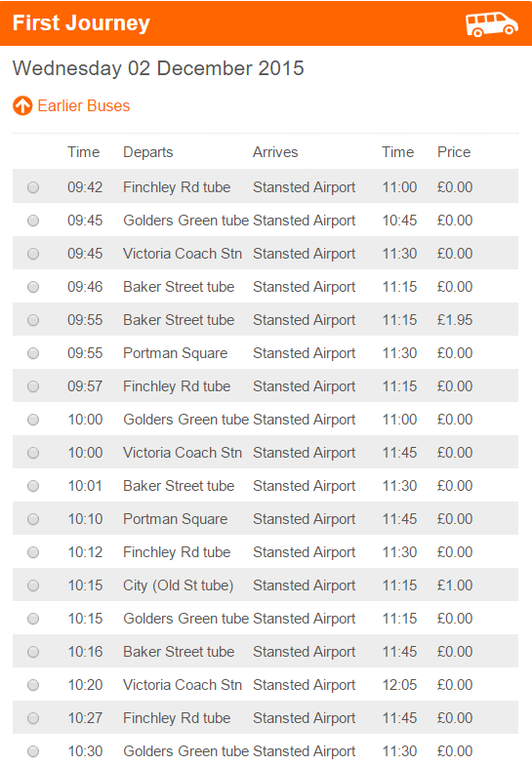
Task: Select the 10:00 Victoria Coach Stn journey
Action: pos(33,453)
